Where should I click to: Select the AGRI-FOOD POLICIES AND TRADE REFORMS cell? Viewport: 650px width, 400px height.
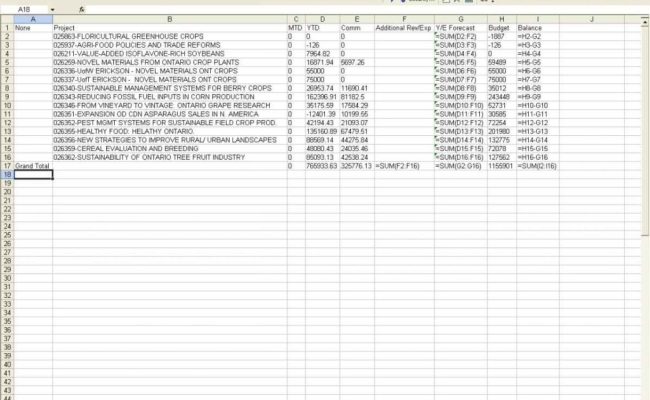[170, 45]
